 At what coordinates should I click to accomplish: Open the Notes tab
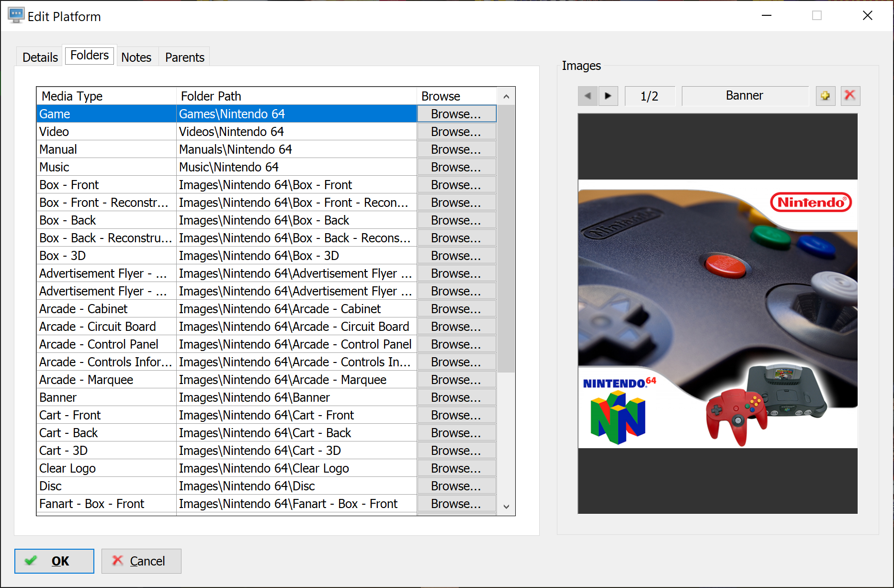(136, 57)
